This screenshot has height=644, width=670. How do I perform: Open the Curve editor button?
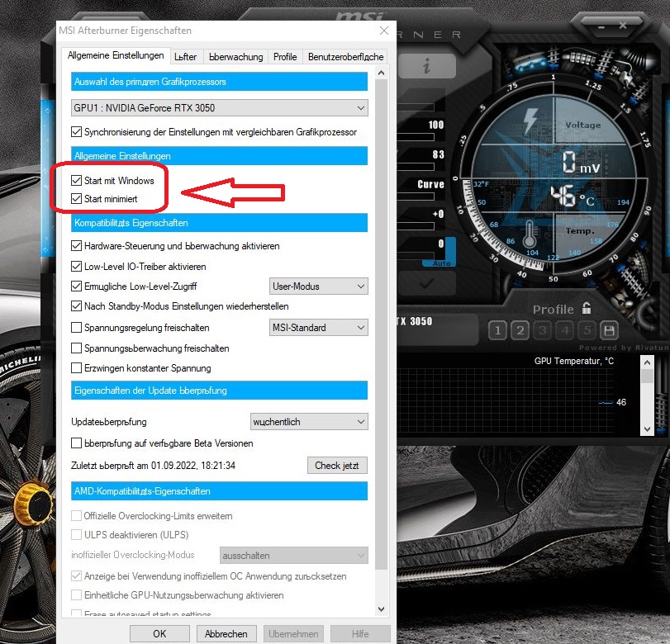coord(430,184)
